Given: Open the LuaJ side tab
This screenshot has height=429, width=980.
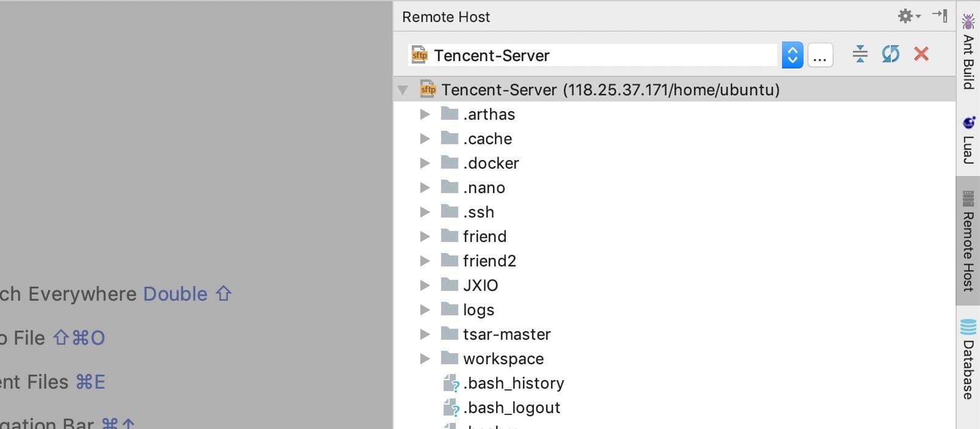Looking at the screenshot, I should coord(968,141).
